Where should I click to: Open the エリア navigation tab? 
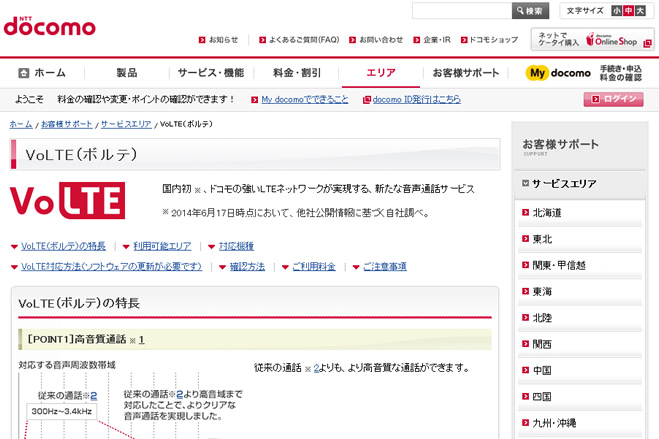click(x=381, y=73)
